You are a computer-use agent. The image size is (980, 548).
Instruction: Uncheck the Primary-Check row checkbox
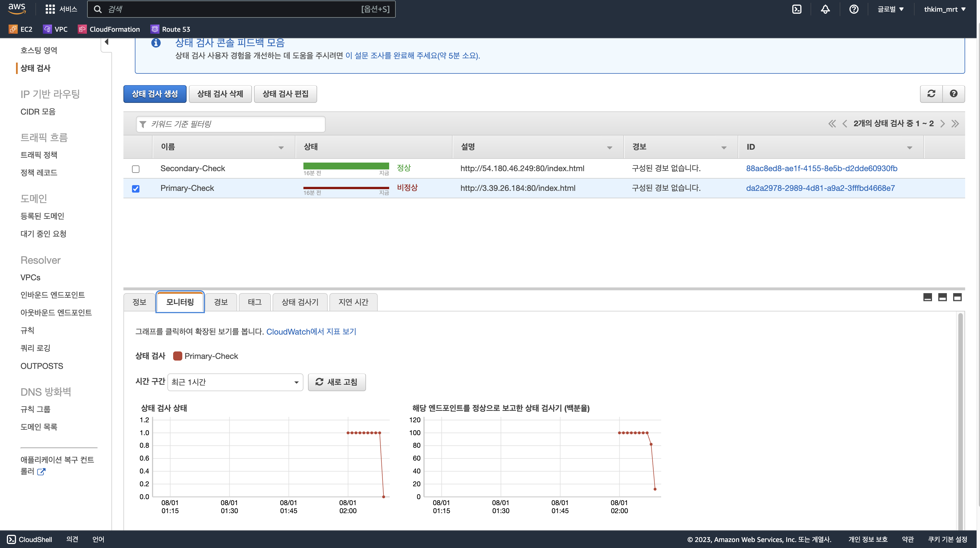click(x=136, y=188)
